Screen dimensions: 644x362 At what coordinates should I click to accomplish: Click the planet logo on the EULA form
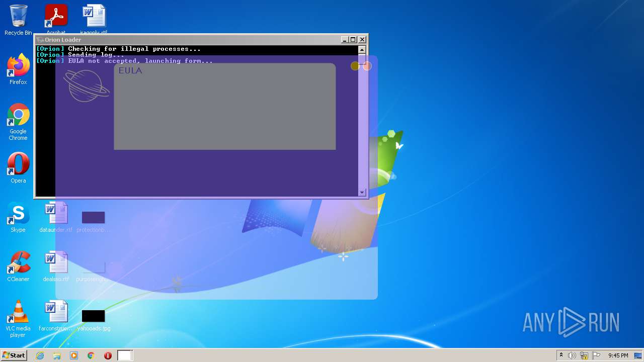(x=86, y=86)
